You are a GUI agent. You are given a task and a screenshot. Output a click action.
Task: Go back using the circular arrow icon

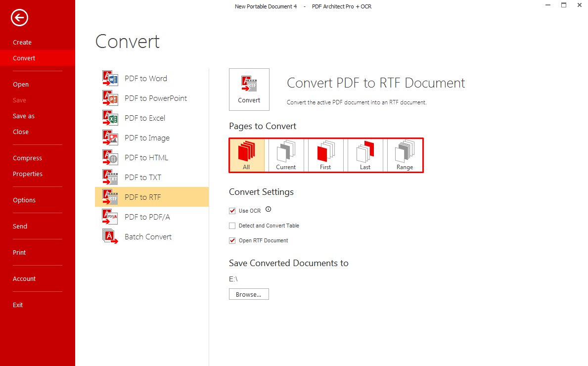19,18
